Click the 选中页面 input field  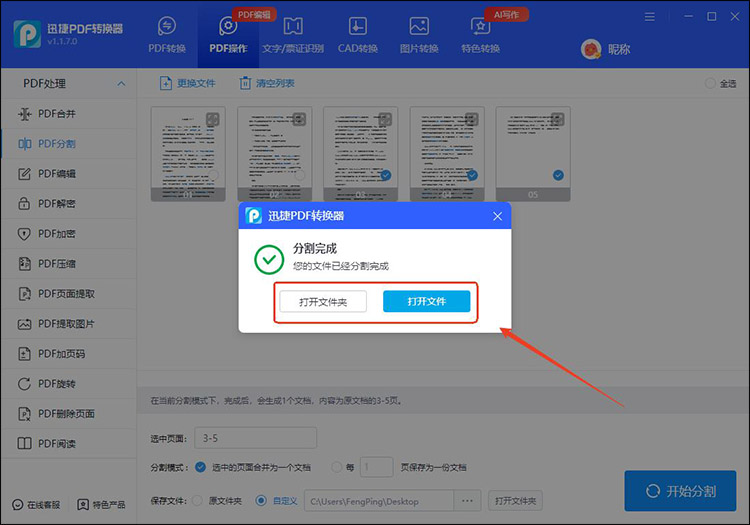click(x=256, y=438)
